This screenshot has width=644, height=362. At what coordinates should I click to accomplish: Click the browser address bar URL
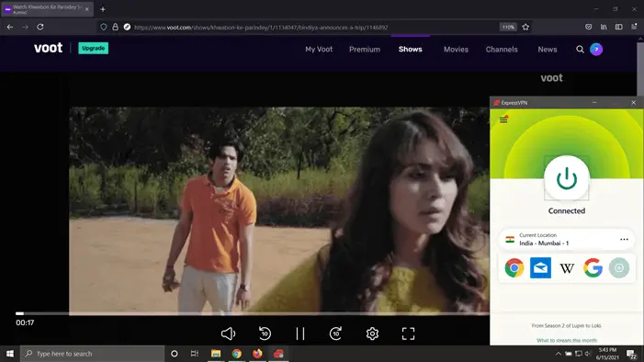tap(261, 28)
